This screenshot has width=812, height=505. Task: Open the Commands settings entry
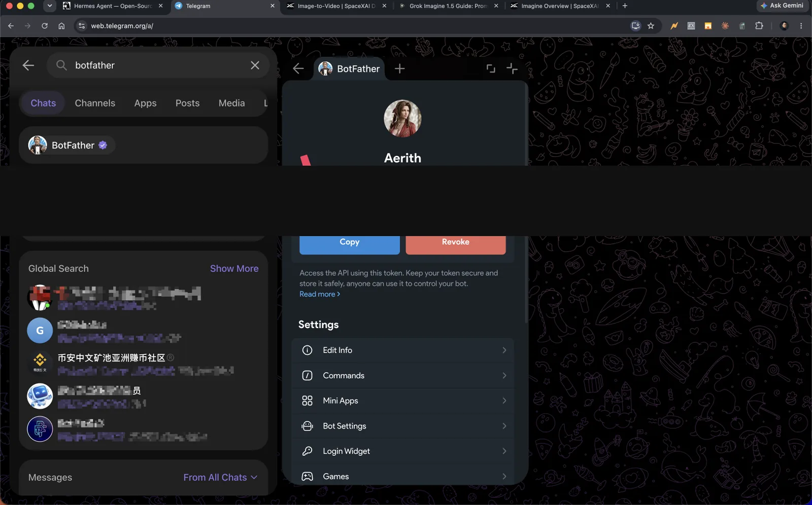[403, 376]
